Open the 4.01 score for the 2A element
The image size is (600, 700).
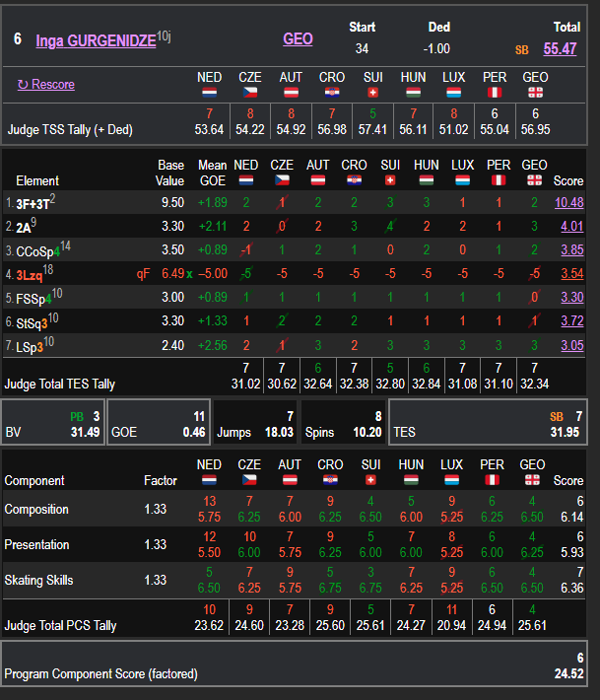click(571, 227)
